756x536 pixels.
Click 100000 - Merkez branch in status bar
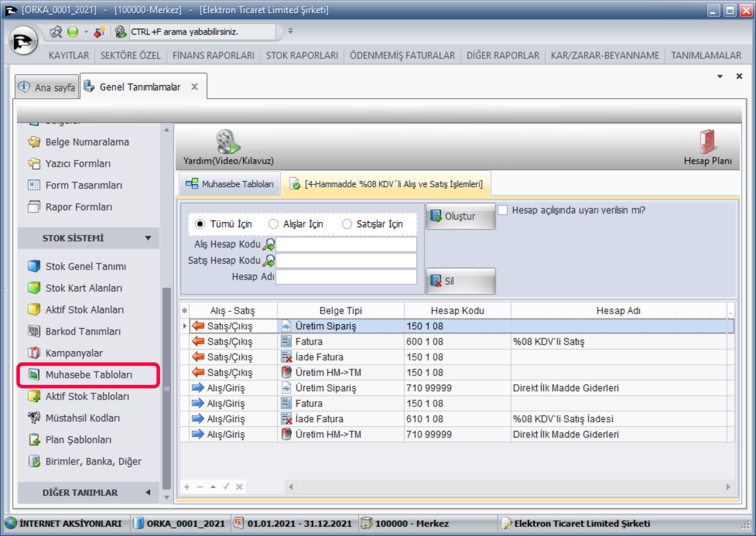(405, 523)
